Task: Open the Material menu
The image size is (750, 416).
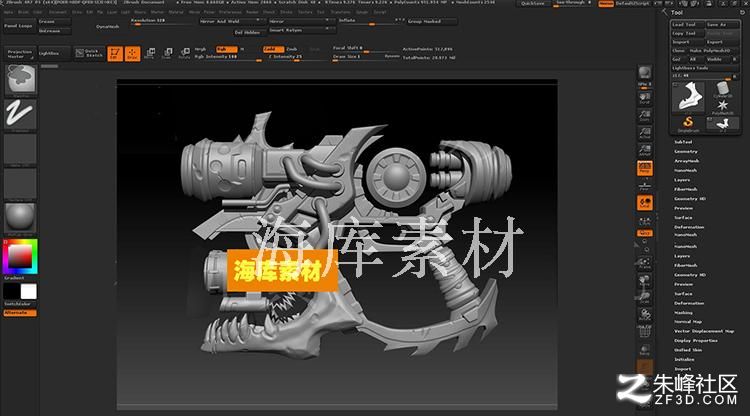Action: click(176, 12)
